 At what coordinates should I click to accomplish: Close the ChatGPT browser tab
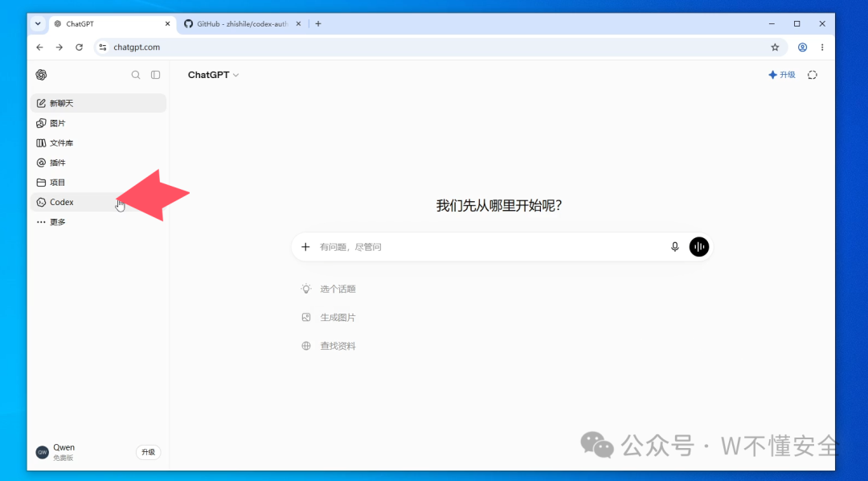[168, 24]
